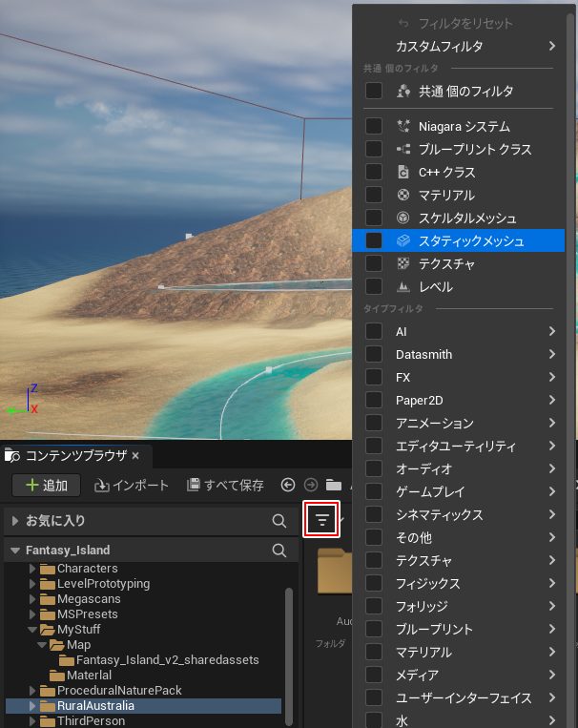Tick the ブループリント クラス checkbox
Screen dimensions: 578x728
click(x=374, y=150)
